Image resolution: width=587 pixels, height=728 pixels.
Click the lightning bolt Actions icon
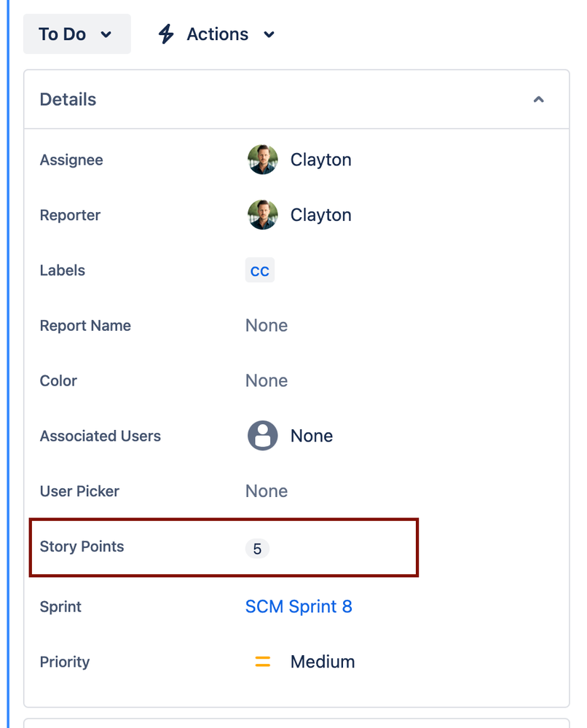point(165,34)
